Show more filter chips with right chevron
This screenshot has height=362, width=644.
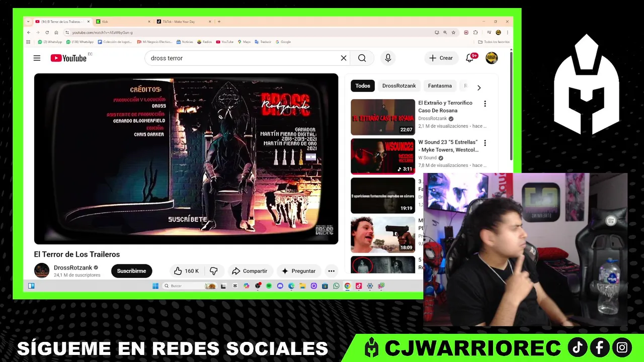[478, 87]
